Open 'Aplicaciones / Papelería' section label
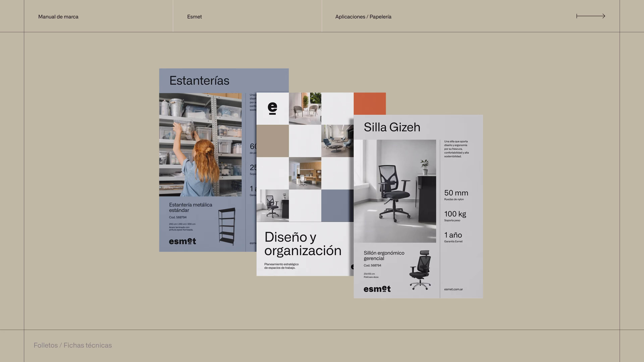Viewport: 644px width, 362px height. click(363, 17)
